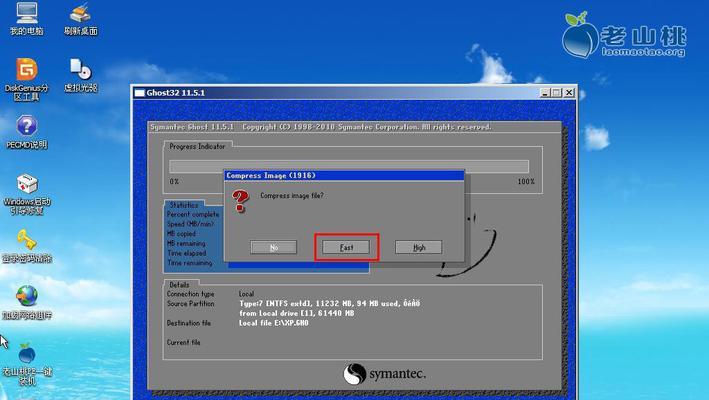Click 'Local file E:\XP.GHO' destination value

tap(274, 323)
